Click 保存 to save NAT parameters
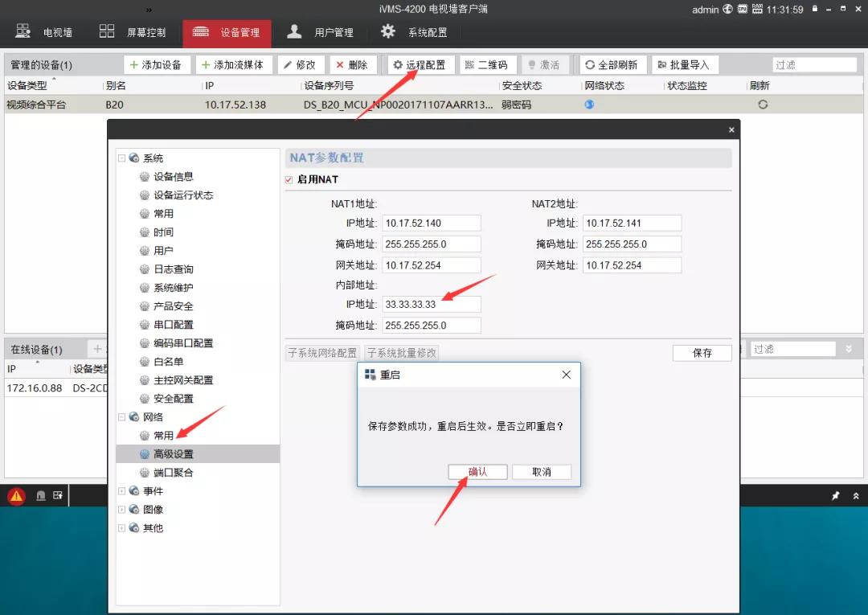This screenshot has height=615, width=868. 702,353
